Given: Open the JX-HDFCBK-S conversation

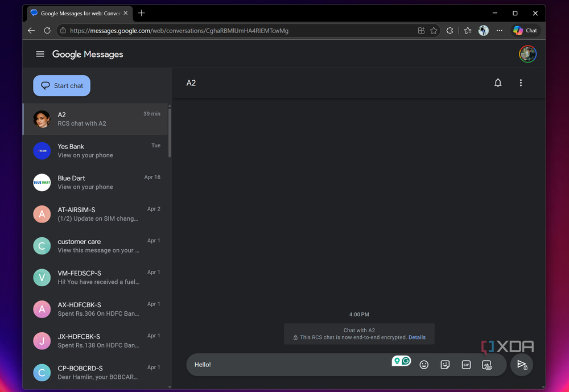Looking at the screenshot, I should (x=96, y=341).
